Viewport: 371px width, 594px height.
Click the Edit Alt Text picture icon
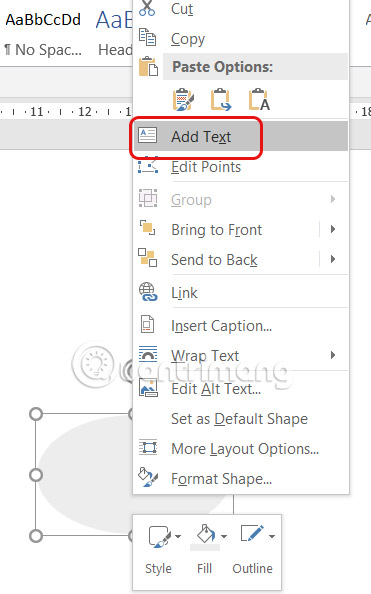[x=148, y=388]
